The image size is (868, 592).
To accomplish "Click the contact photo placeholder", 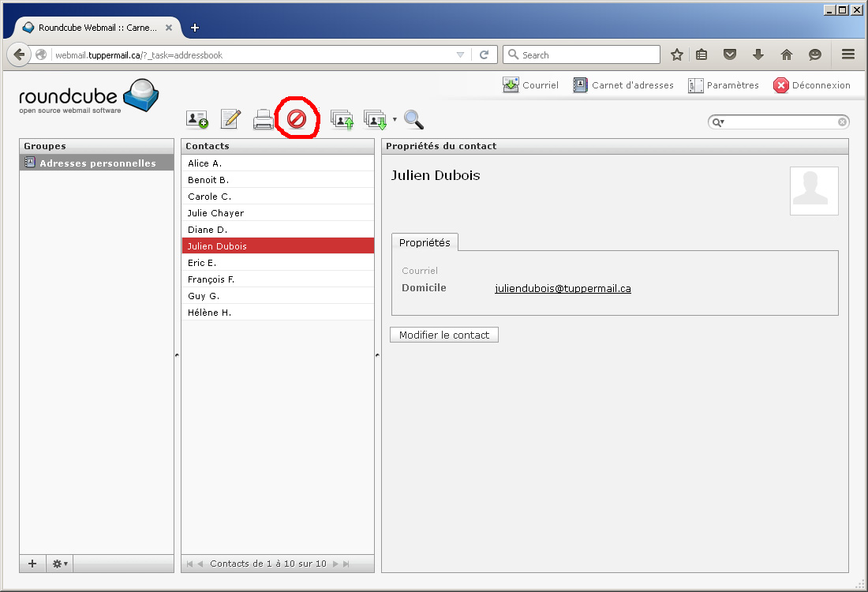I will pos(814,191).
